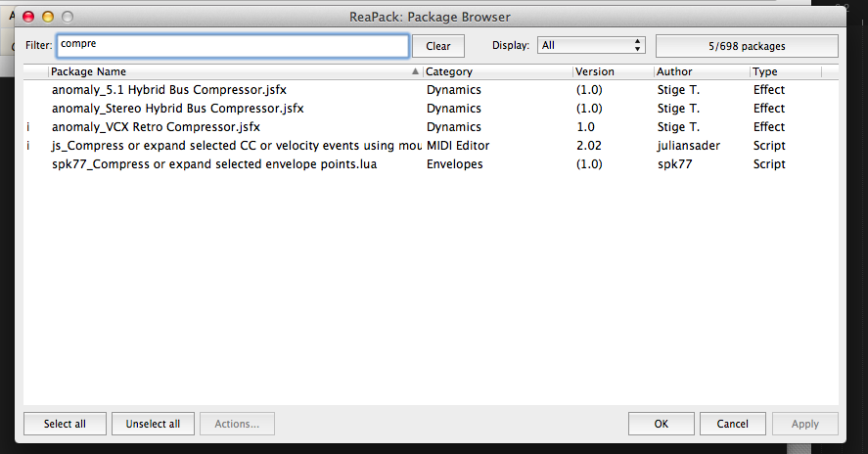This screenshot has width=868, height=454.
Task: Click the installed marker beside anomaly_VCX Retro Compressor
Action: pos(28,127)
